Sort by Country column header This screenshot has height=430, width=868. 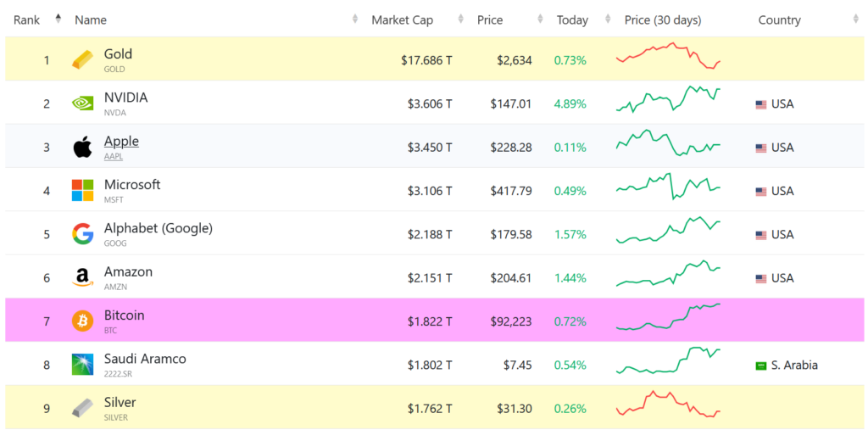pos(779,20)
